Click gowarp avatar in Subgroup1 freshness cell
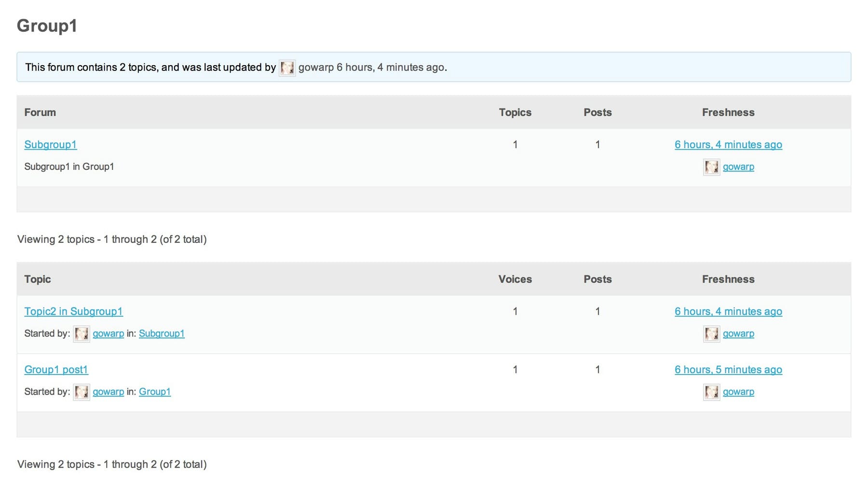Viewport: 868px width, 487px height. [x=711, y=167]
